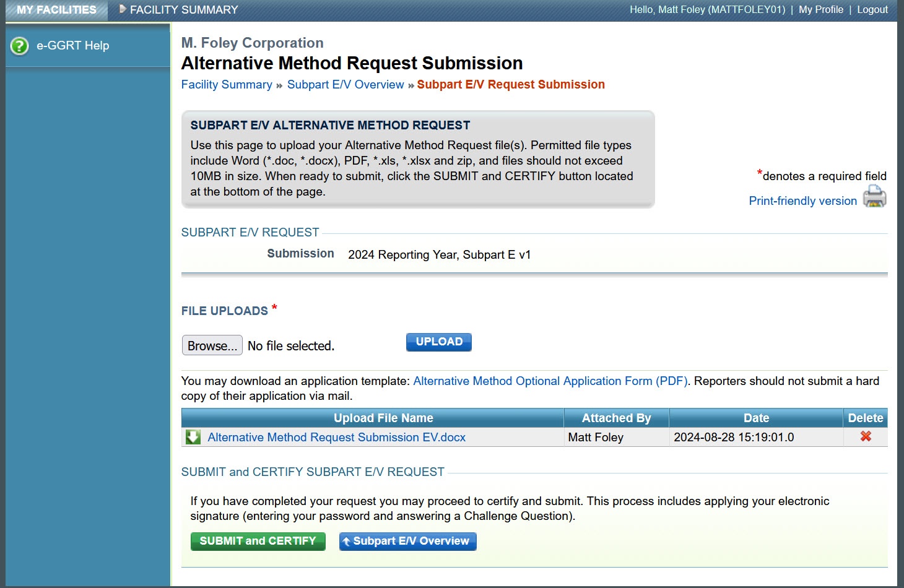Click the green download arrow icon
Screen dimensions: 904x588
(193, 437)
